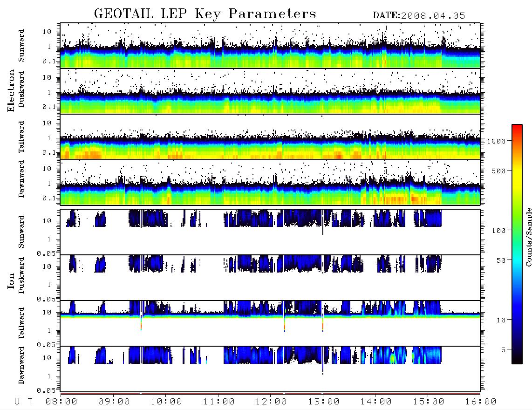The image size is (532, 410).
Task: Click the 12:00 time tick label
Action: 271,402
